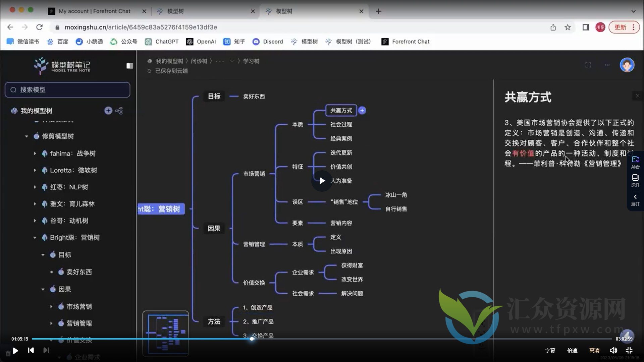Open the 课件 courseware panel
The height and width of the screenshot is (362, 644).
(x=635, y=180)
